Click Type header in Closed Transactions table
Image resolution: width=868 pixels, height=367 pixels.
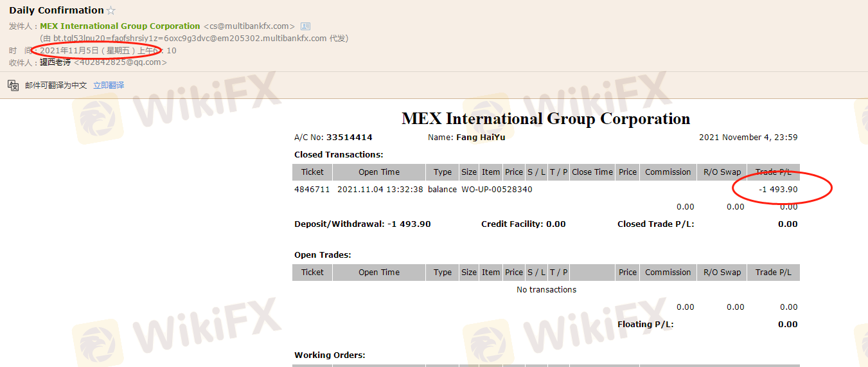point(443,172)
